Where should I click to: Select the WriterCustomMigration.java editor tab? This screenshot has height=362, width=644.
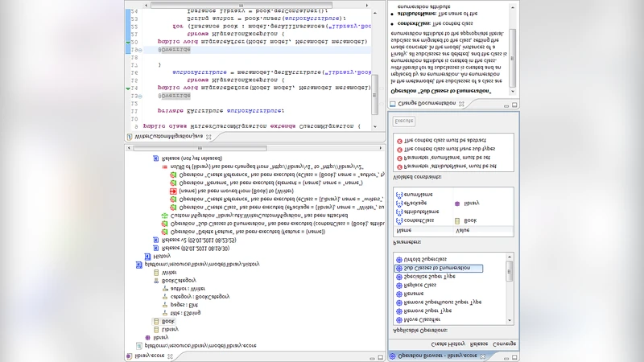click(169, 137)
